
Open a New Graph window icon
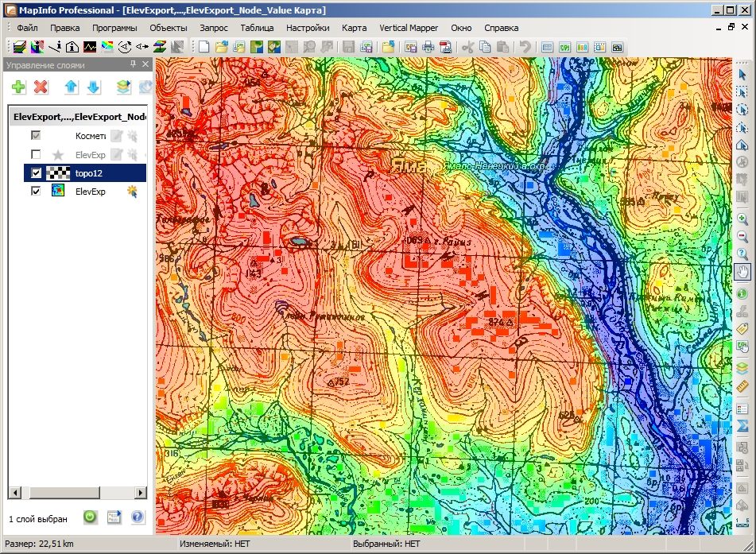click(582, 47)
